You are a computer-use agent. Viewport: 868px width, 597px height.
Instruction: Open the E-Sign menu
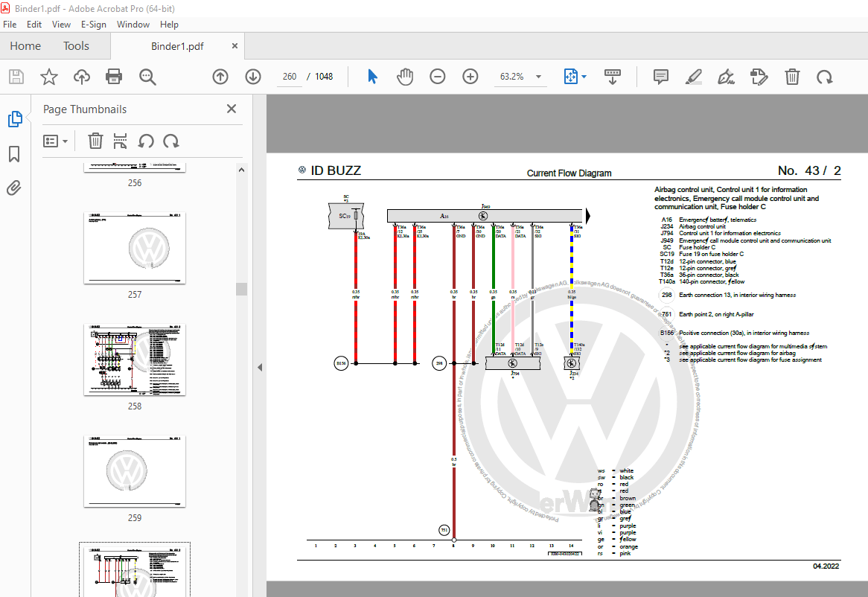coord(93,25)
